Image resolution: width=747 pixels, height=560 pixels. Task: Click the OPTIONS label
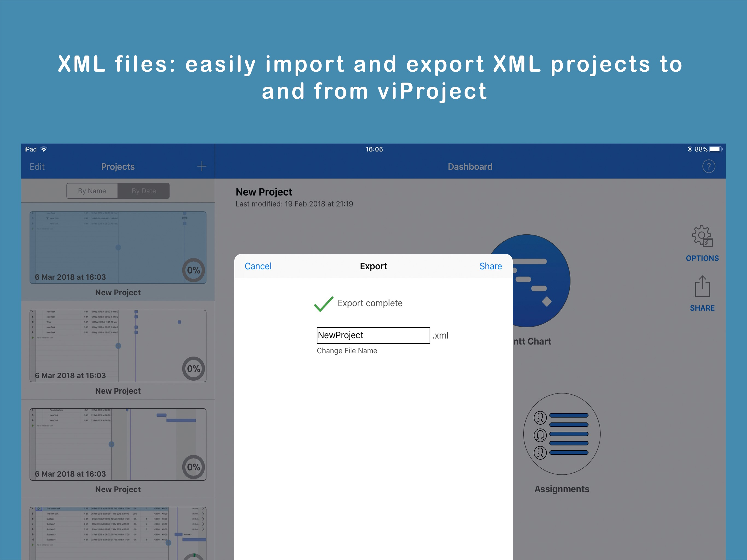(x=702, y=258)
